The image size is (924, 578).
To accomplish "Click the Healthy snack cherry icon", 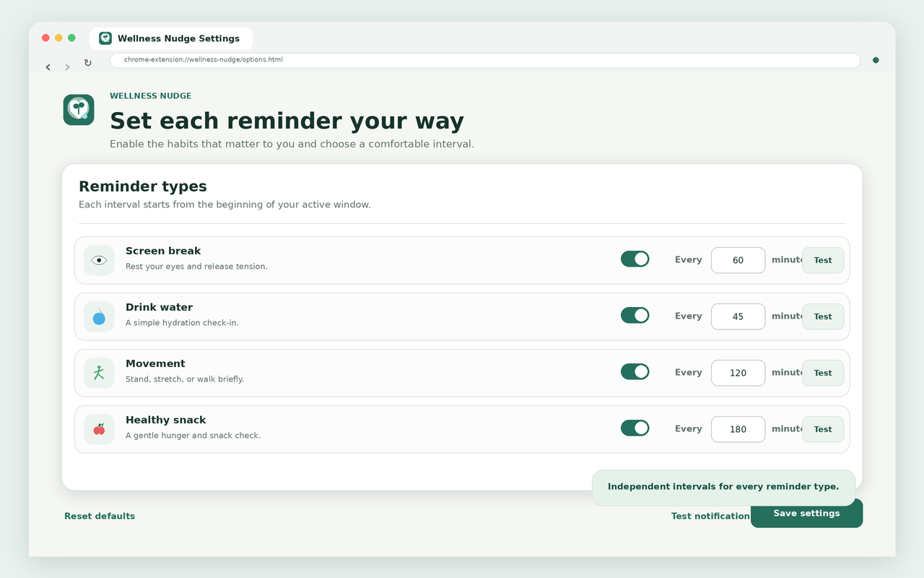I will click(x=99, y=429).
